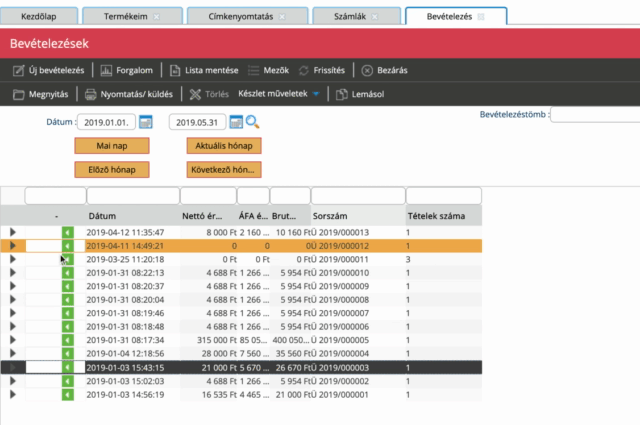Screen dimensions: 640x425
Task: Click green arrow icon in row 2019/000008
Action: pyautogui.click(x=68, y=300)
